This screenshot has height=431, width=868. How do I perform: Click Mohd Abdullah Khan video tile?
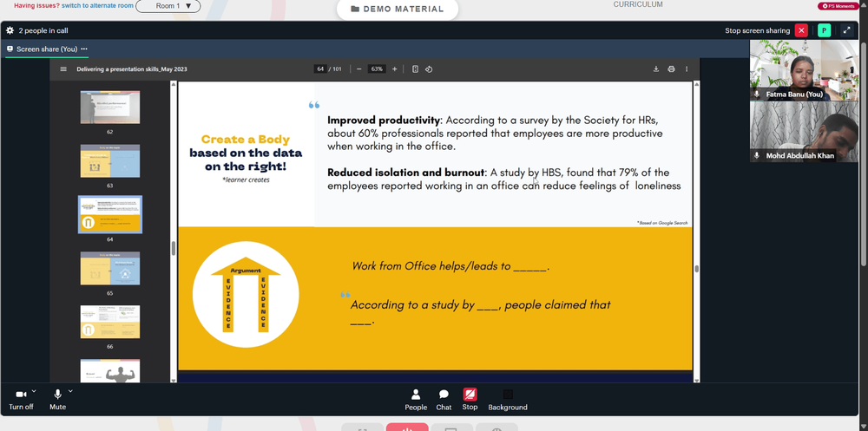click(805, 132)
